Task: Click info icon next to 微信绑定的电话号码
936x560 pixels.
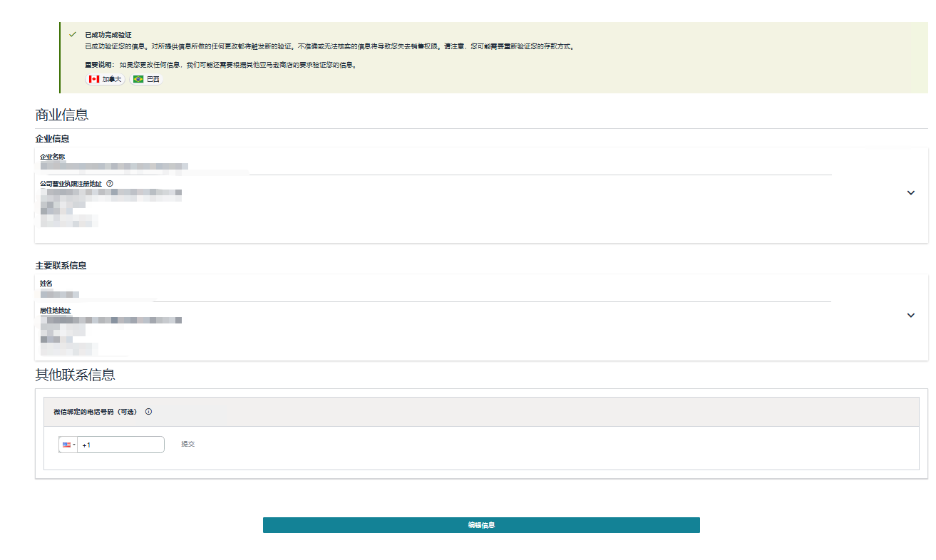Action: pyautogui.click(x=148, y=412)
